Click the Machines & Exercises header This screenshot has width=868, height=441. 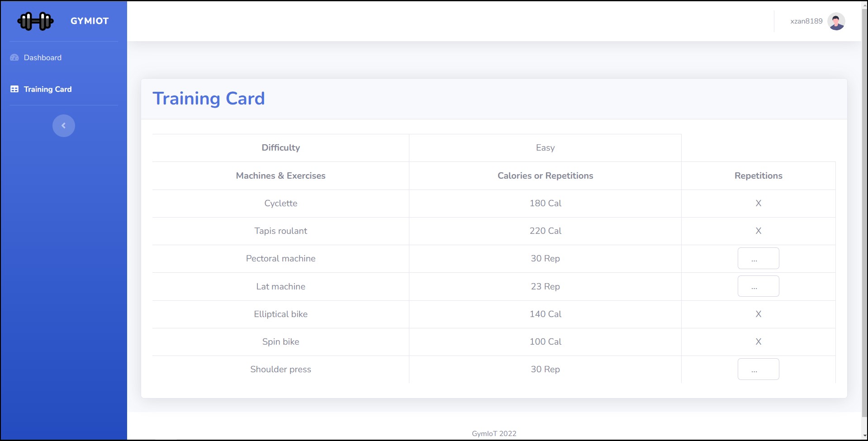281,175
